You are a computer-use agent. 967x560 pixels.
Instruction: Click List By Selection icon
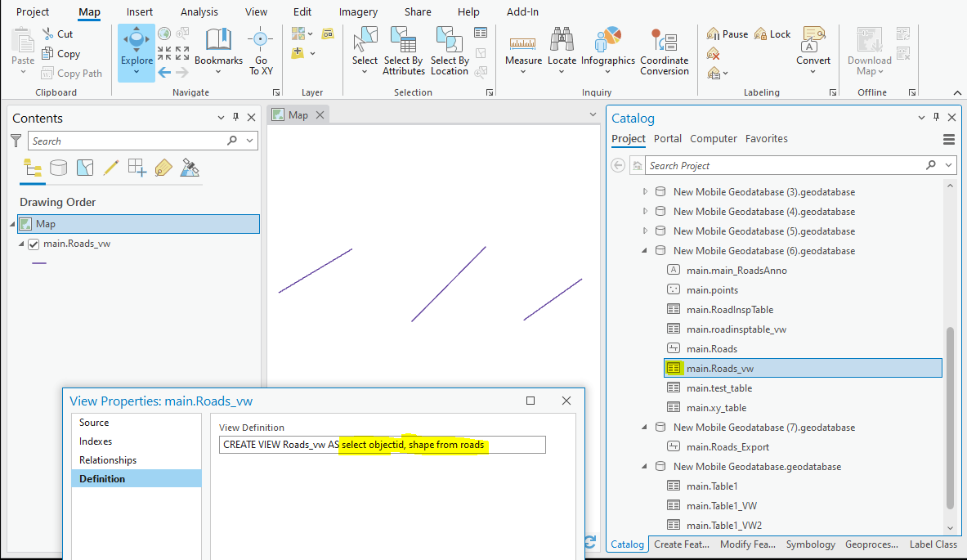pyautogui.click(x=85, y=168)
